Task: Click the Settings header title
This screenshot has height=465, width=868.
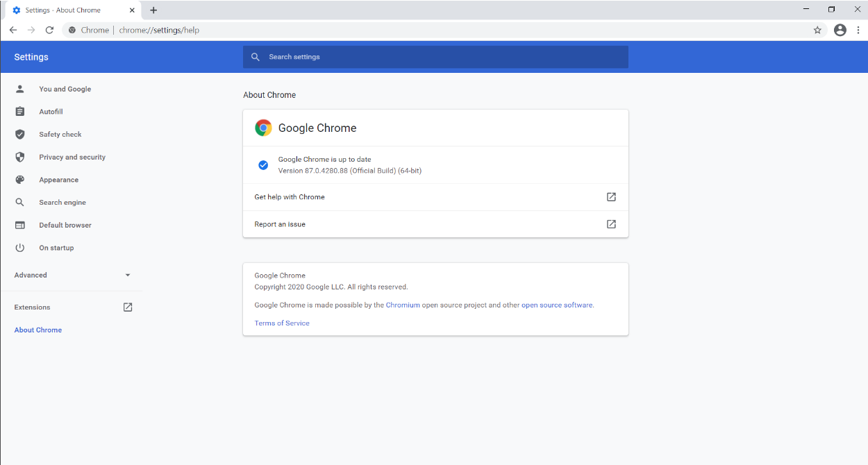Action: [x=31, y=57]
